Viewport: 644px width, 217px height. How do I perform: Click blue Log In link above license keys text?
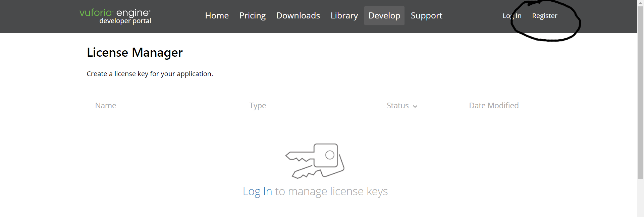[x=257, y=191]
